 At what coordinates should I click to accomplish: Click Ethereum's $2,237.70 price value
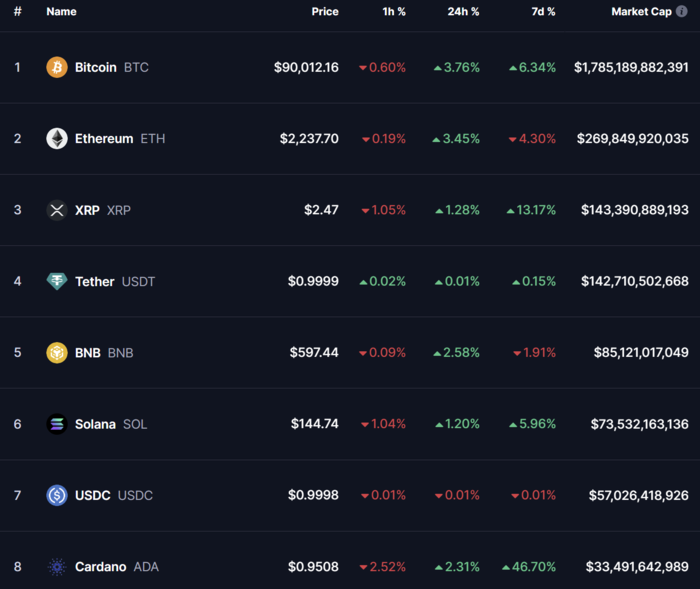[309, 138]
